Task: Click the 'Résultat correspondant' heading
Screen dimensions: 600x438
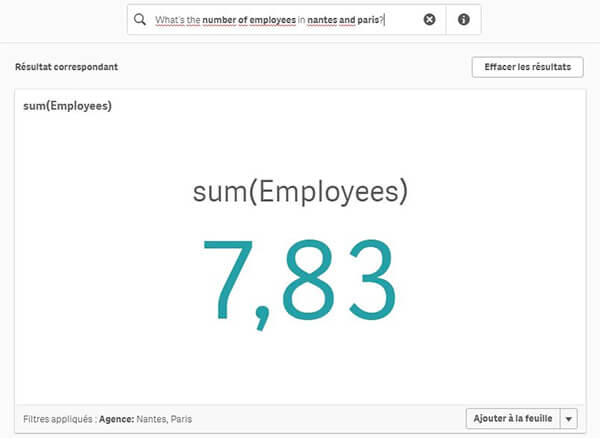Action: point(67,67)
